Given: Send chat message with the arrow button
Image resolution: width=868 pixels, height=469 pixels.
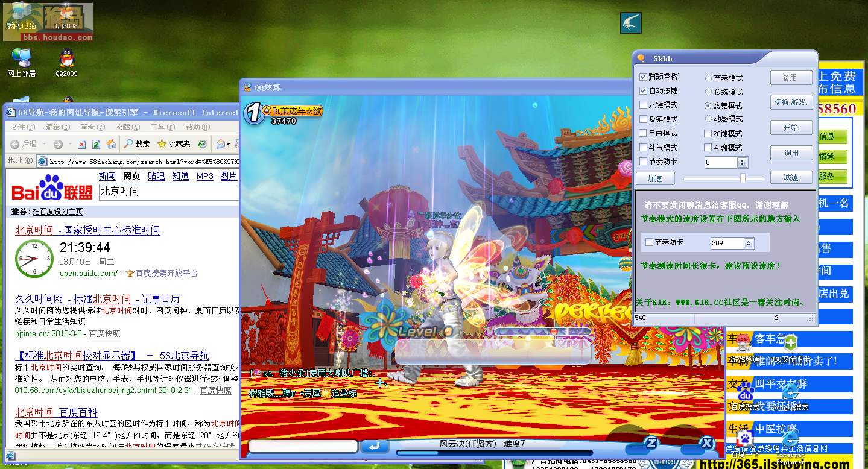Looking at the screenshot, I should click(375, 446).
